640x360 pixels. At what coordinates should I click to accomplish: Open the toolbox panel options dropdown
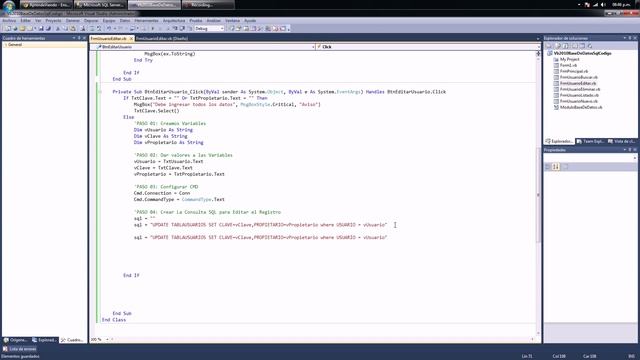[74, 38]
